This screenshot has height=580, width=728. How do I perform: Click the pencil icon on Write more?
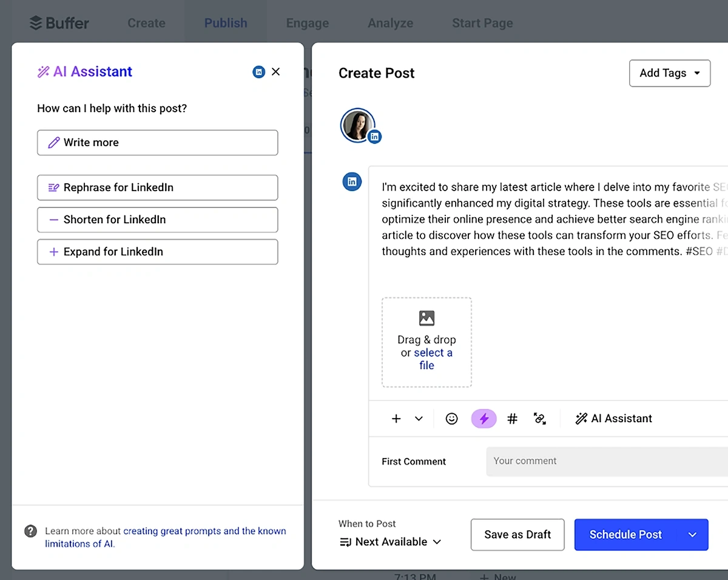54,143
